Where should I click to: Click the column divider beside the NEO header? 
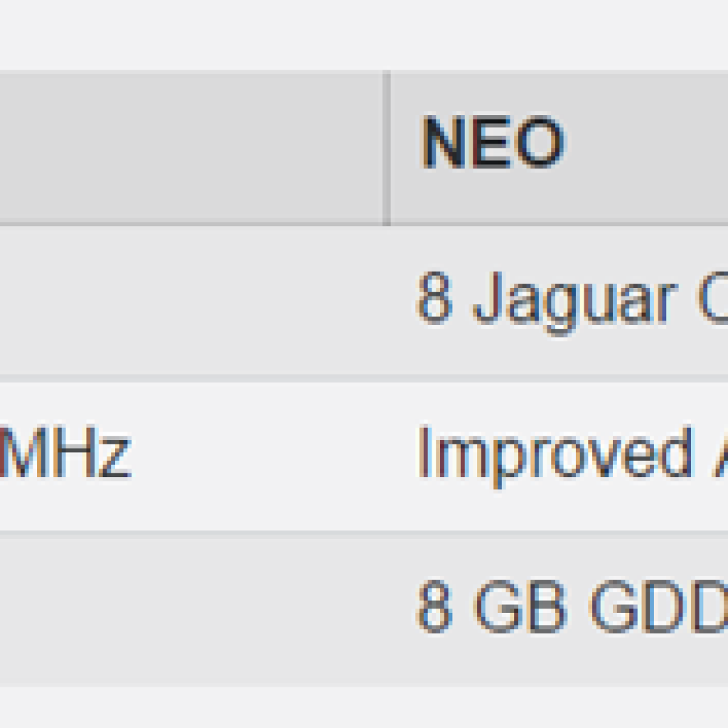coord(387,148)
